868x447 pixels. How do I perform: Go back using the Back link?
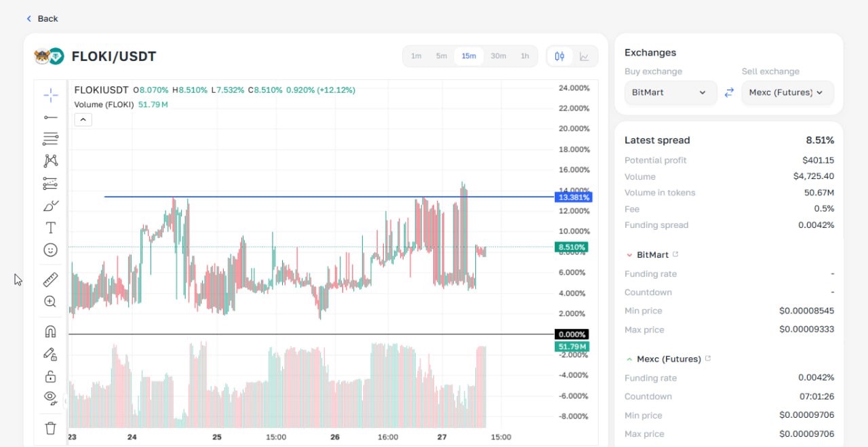[x=42, y=18]
